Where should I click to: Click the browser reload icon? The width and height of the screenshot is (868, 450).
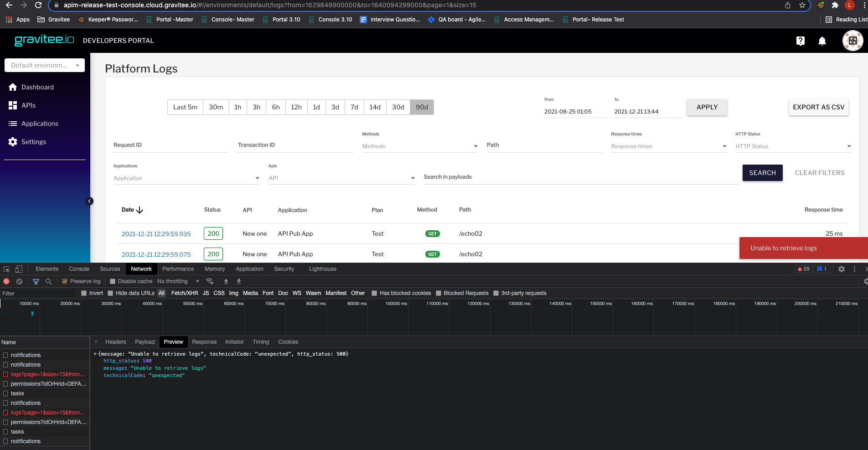38,5
